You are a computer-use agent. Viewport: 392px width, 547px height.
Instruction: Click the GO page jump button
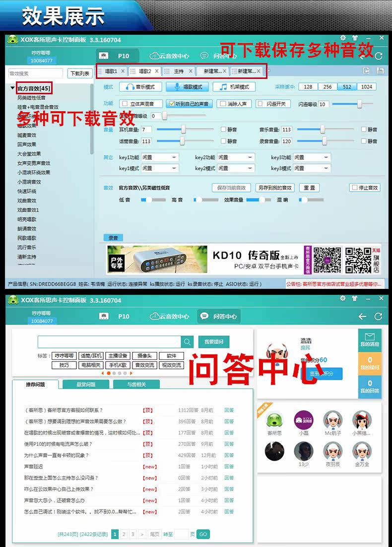click(203, 534)
